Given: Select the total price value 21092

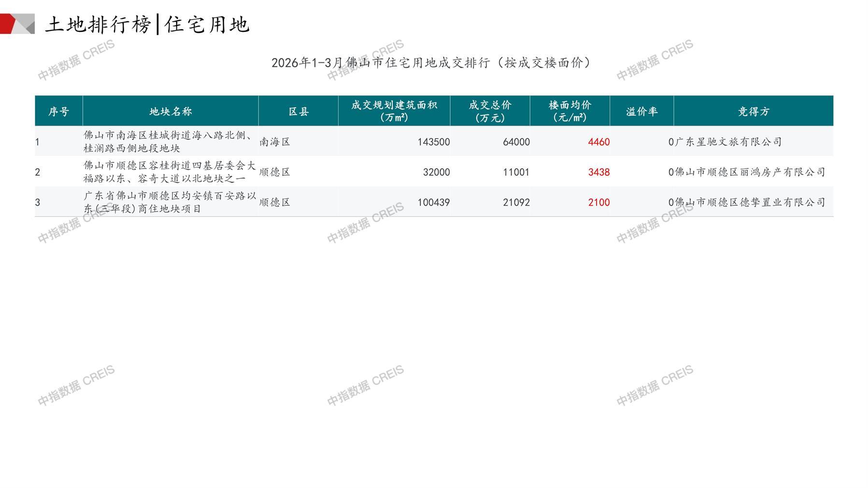Looking at the screenshot, I should (x=516, y=202).
